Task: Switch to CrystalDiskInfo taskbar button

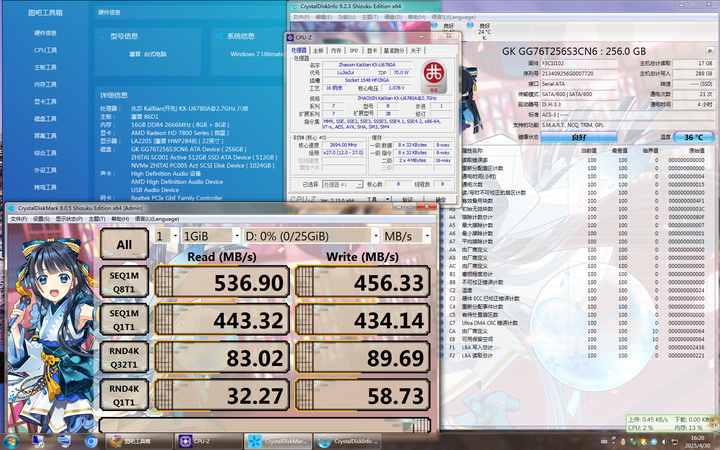Action: [x=348, y=442]
